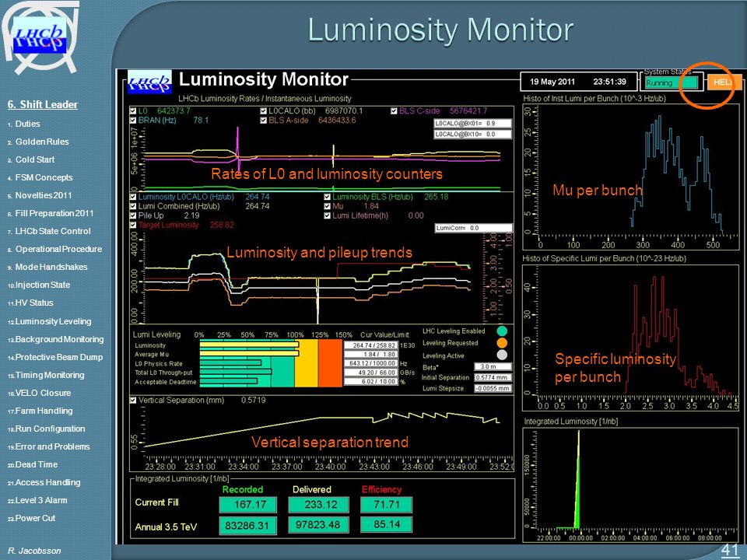The image size is (747, 560).
Task: Open Level 3 Alarm section
Action: click(41, 500)
